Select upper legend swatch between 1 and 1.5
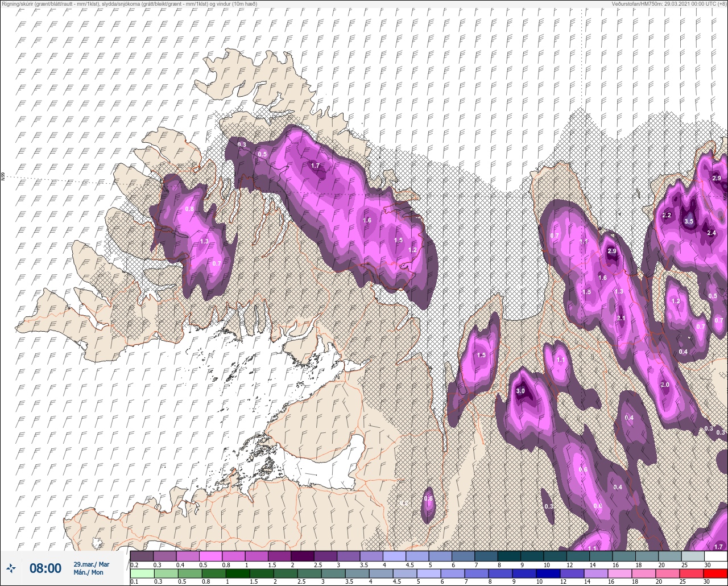The height and width of the screenshot is (586, 728). pos(257,556)
